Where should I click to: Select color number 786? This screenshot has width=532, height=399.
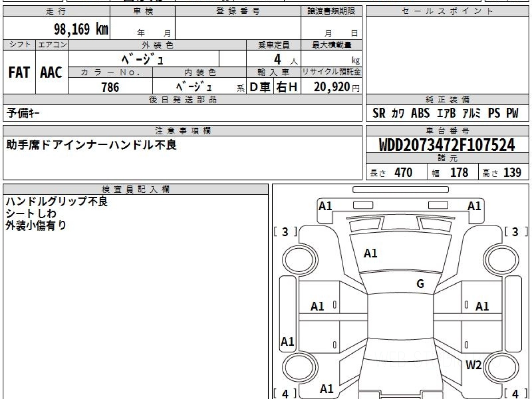point(110,87)
